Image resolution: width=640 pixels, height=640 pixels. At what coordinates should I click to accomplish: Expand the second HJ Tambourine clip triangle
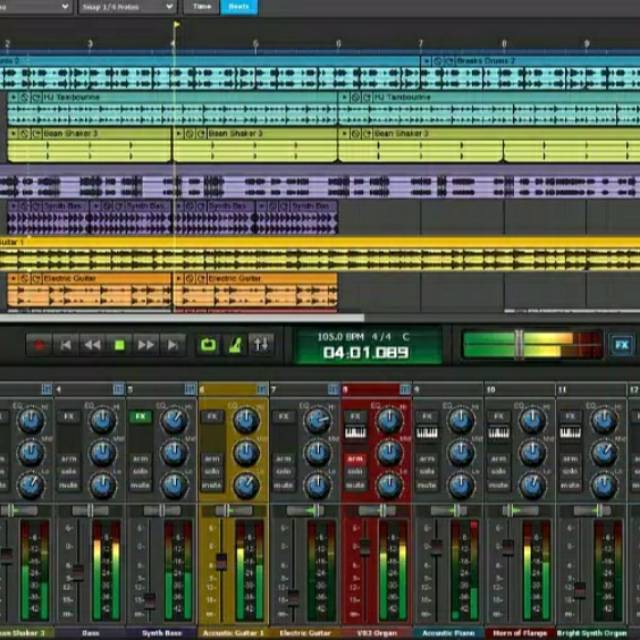[x=344, y=97]
